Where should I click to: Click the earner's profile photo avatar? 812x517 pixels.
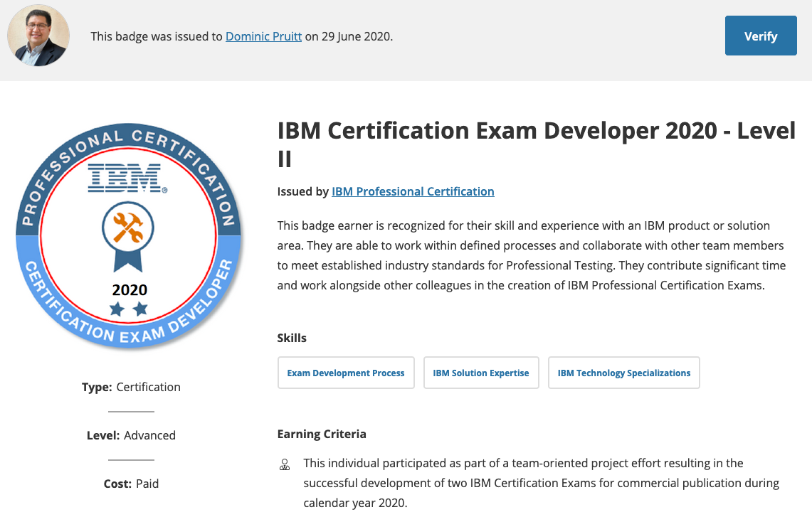coord(38,36)
